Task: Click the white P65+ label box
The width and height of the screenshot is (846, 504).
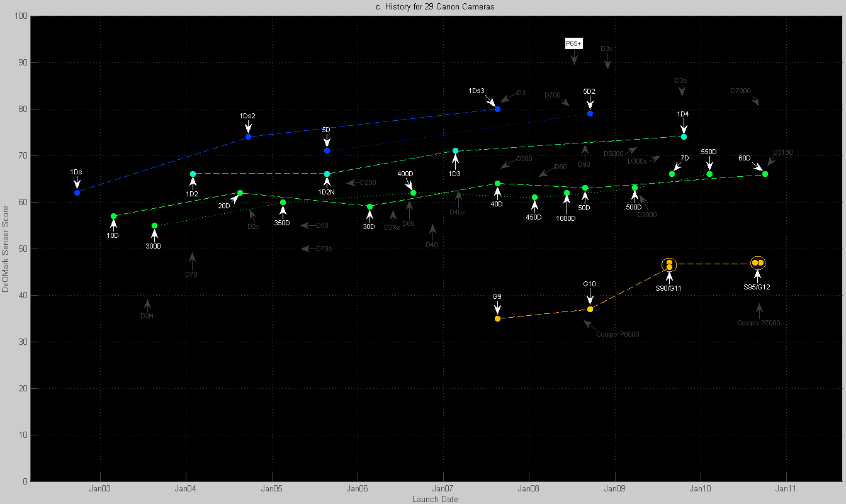Action: tap(573, 43)
